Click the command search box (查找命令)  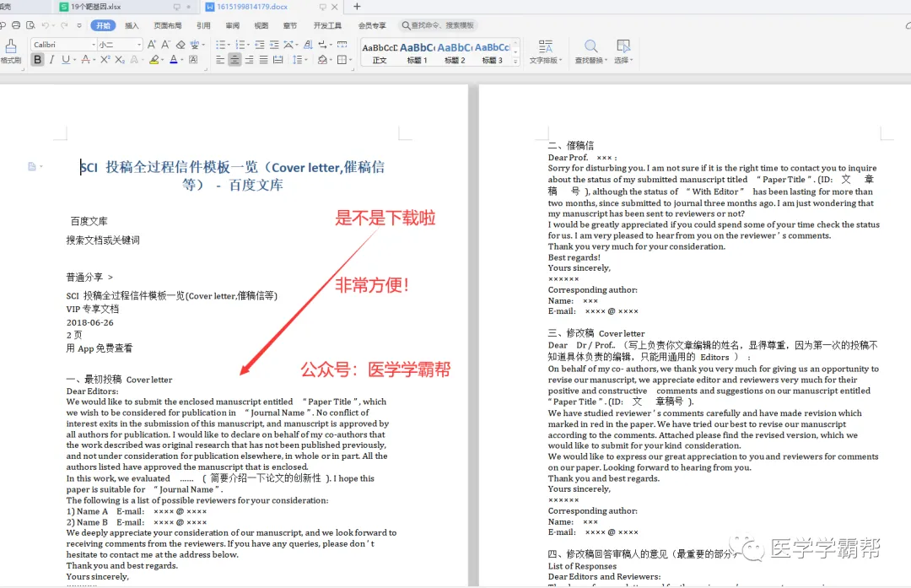click(439, 25)
